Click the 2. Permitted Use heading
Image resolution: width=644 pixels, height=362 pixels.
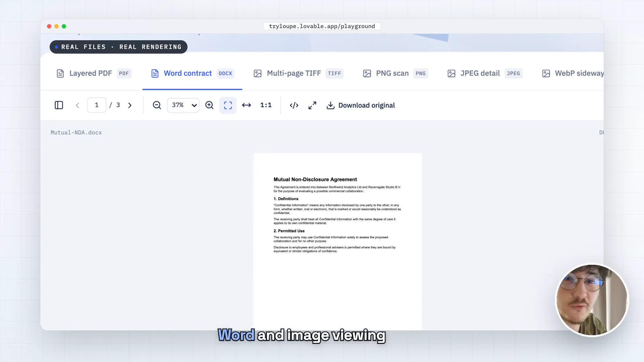tap(289, 231)
